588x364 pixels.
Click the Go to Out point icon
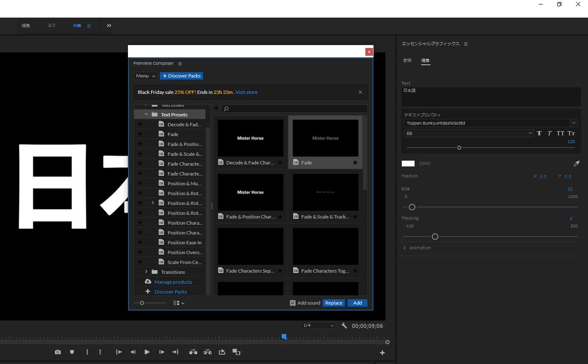[175, 352]
